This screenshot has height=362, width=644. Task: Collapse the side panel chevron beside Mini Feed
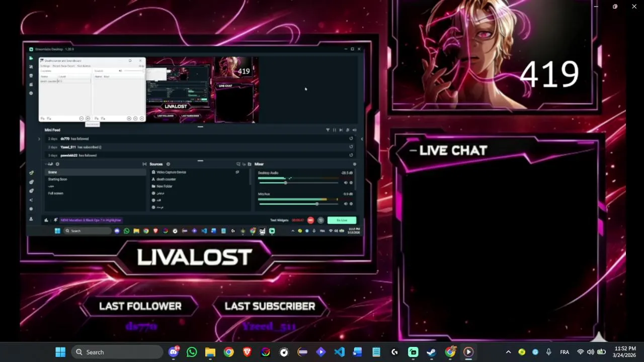coord(362,139)
